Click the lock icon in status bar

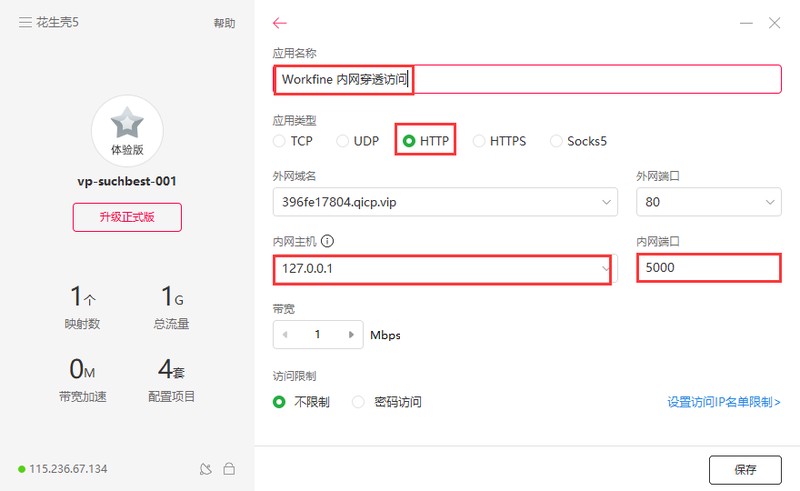click(229, 469)
